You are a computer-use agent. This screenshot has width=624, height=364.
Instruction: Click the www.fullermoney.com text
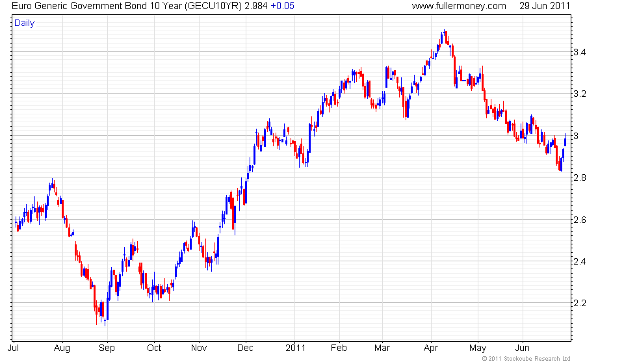pyautogui.click(x=459, y=6)
